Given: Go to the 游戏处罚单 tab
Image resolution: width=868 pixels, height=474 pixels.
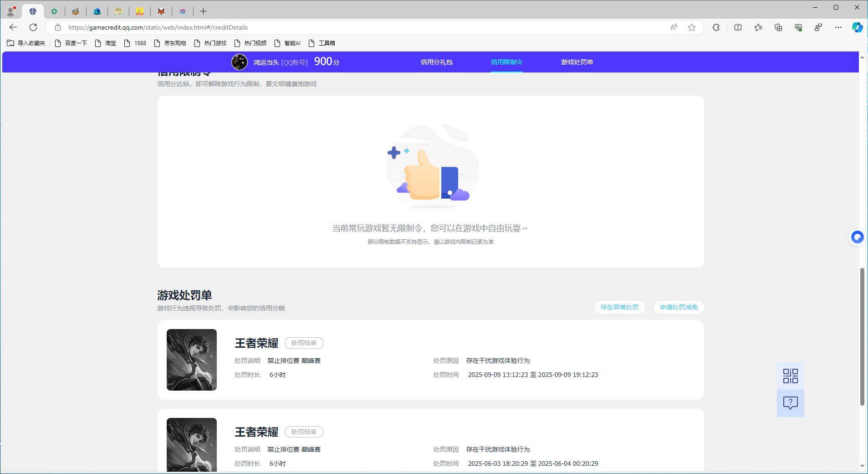Looking at the screenshot, I should 577,62.
